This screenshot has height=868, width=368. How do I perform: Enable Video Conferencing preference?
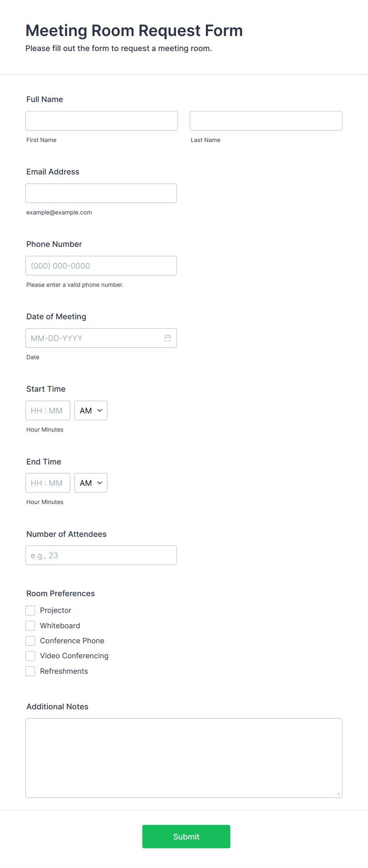(x=30, y=656)
